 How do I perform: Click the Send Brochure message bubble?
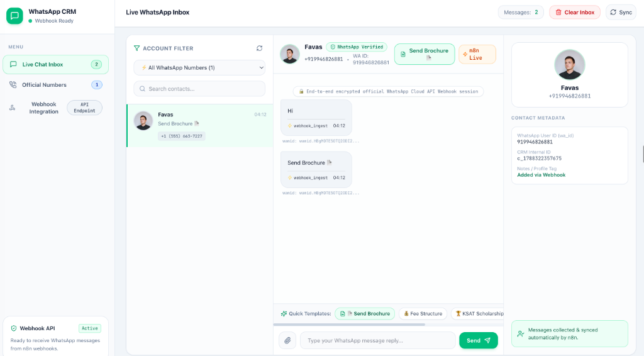[316, 170]
